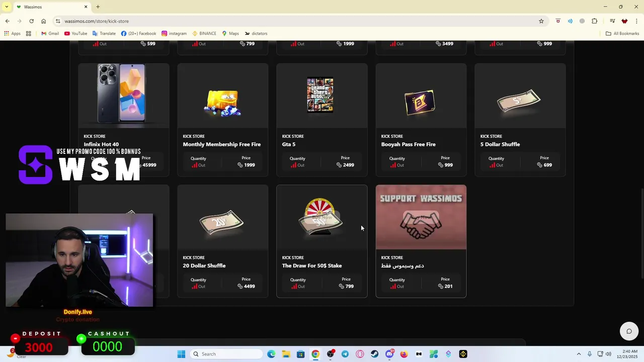Image resolution: width=644 pixels, height=362 pixels.
Task: Close the Wassimos tab
Action: (x=86, y=7)
